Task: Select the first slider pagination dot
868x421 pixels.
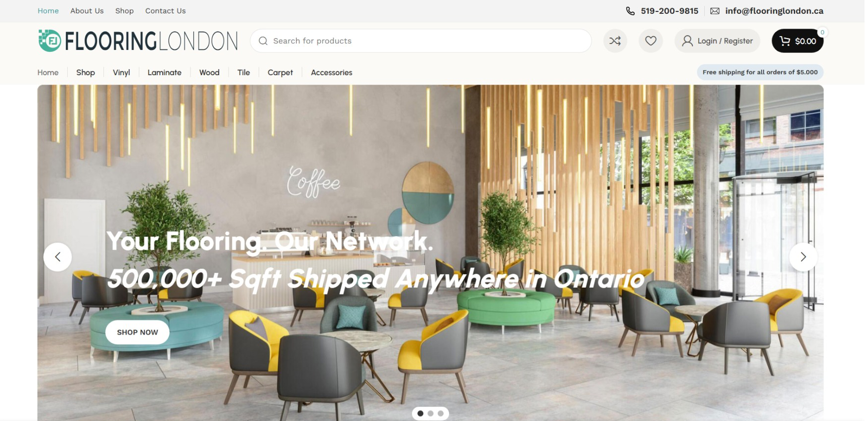Action: (x=420, y=414)
